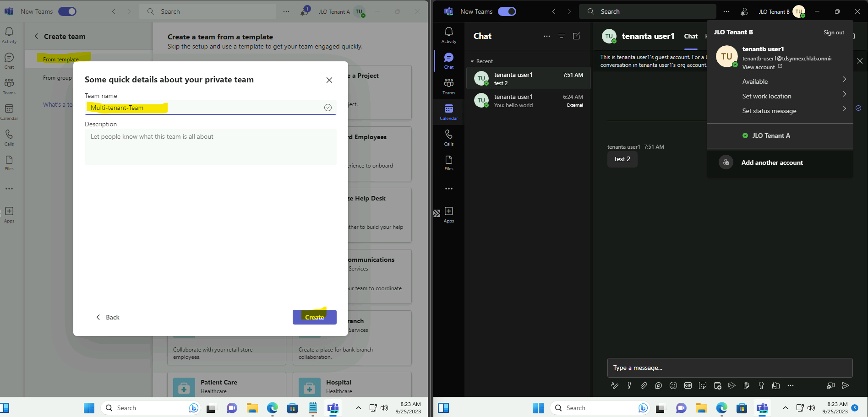The height and width of the screenshot is (417, 868).
Task: Close the private team details dialog
Action: [x=329, y=80]
